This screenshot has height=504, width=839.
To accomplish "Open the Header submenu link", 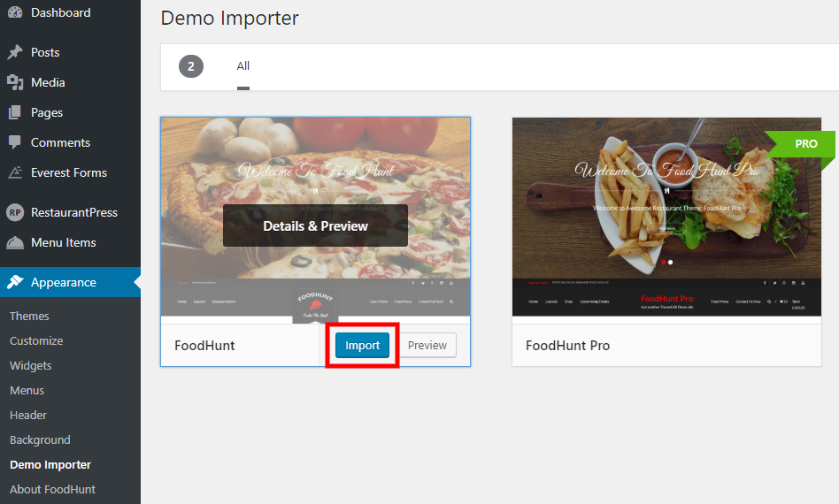I will click(27, 415).
